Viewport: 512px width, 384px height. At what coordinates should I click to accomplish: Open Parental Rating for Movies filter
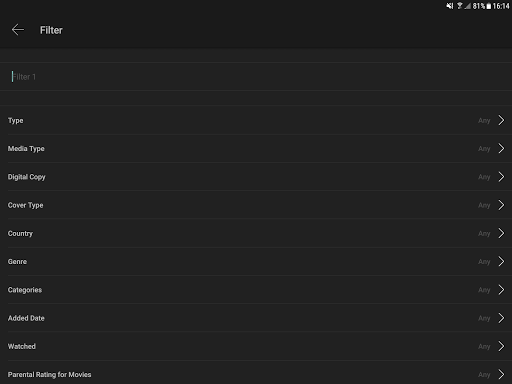256,375
